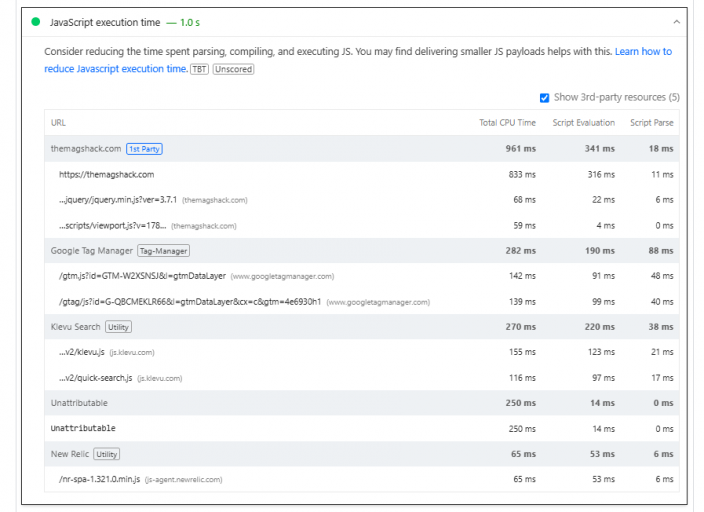Open Learn how to reduce Javascript execution time link

coord(358,60)
